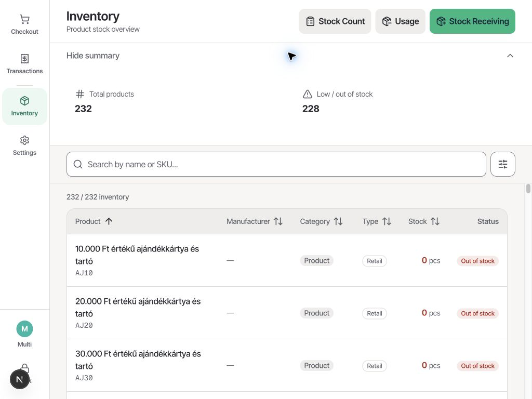The image size is (532, 399).
Task: Click the Low / out of stock value 228
Action: point(311,109)
